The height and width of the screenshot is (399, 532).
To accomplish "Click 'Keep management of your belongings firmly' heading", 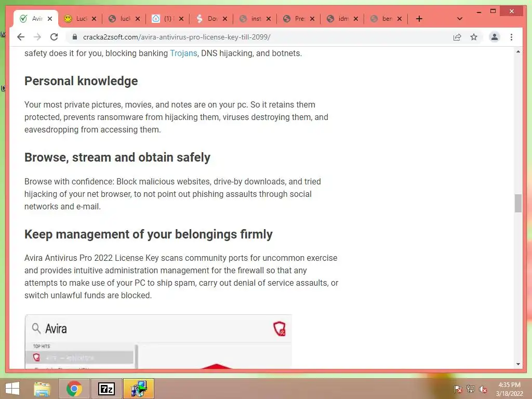I will [x=149, y=234].
